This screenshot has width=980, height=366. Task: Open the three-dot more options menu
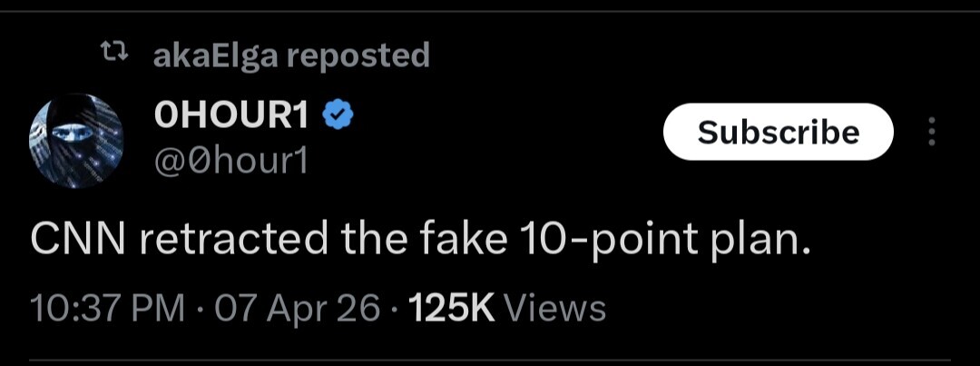pos(932,133)
